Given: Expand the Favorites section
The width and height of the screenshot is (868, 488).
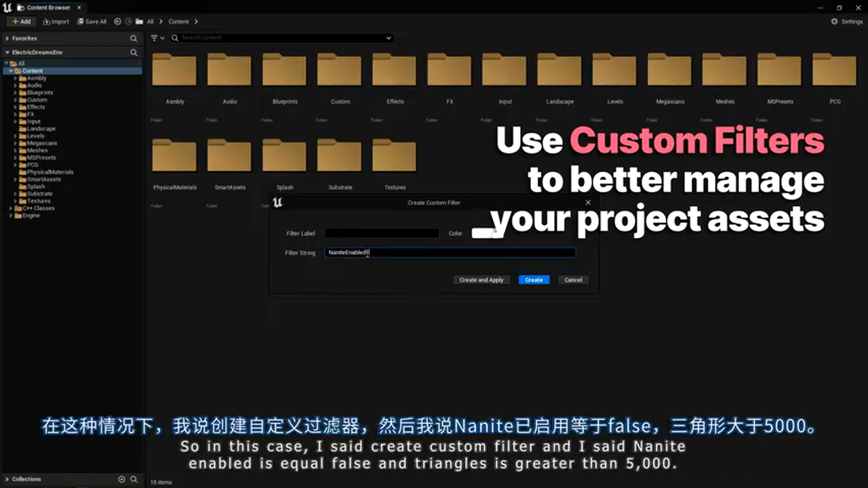Looking at the screenshot, I should (7, 39).
